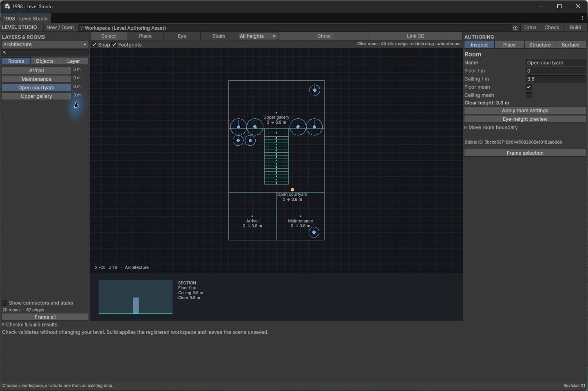Select the Maintenance room row
Viewport: 588px width, 391px height.
pos(36,79)
